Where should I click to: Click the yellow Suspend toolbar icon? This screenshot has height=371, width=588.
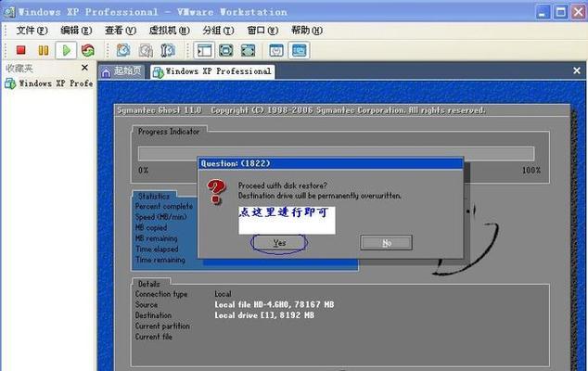point(44,50)
